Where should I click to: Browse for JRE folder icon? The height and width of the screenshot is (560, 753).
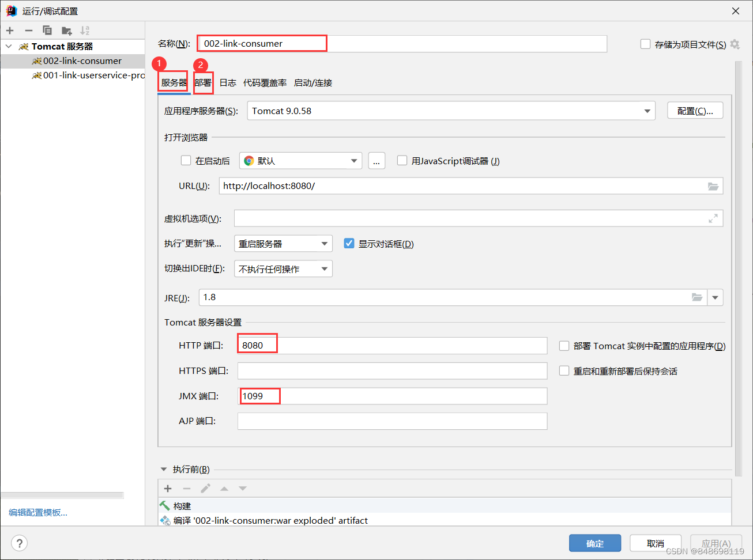pyautogui.click(x=697, y=297)
